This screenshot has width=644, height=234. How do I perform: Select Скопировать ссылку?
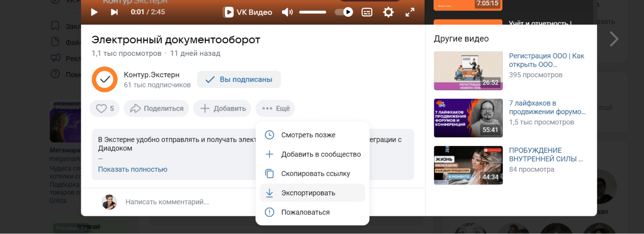[312, 174]
